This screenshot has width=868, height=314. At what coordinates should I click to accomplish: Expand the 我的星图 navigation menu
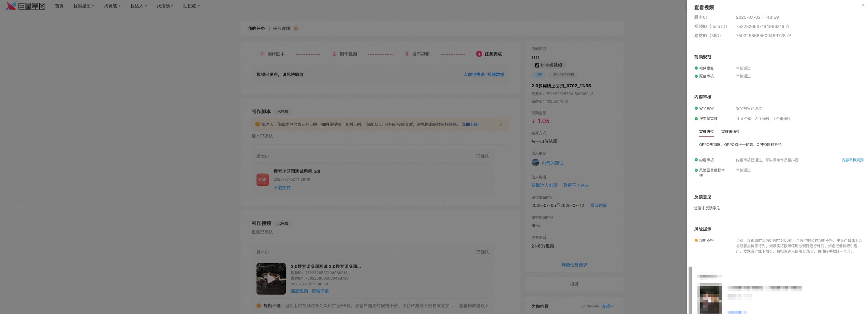pyautogui.click(x=84, y=6)
